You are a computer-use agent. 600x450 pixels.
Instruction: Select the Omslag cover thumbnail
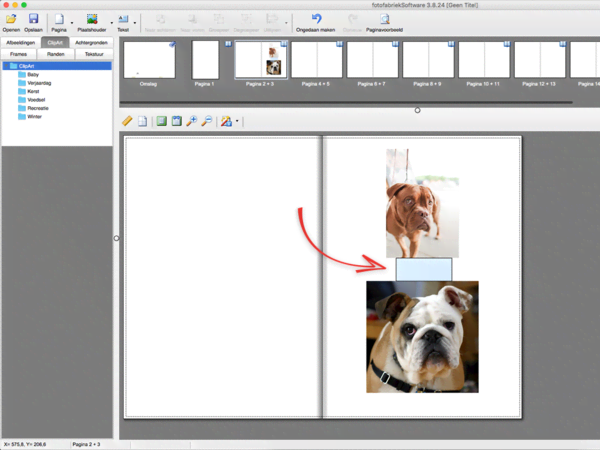(x=148, y=60)
